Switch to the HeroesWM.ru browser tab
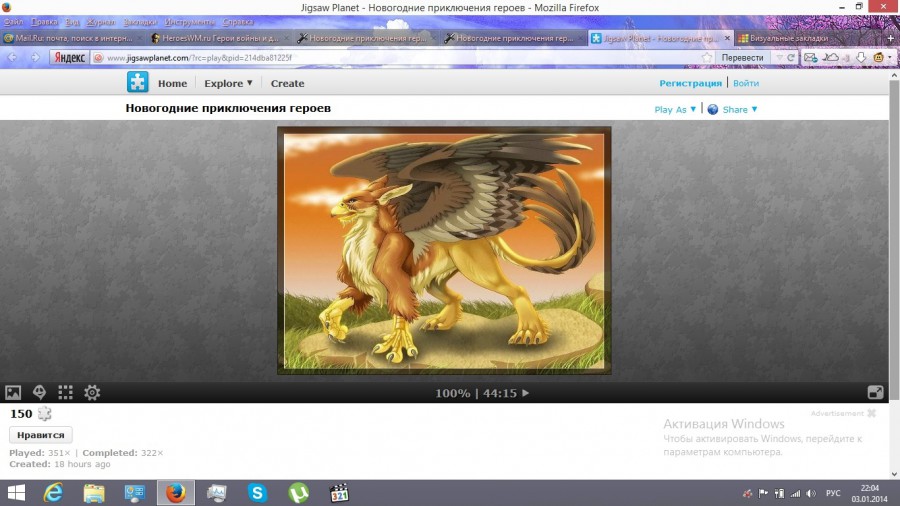900x506 pixels. point(218,38)
